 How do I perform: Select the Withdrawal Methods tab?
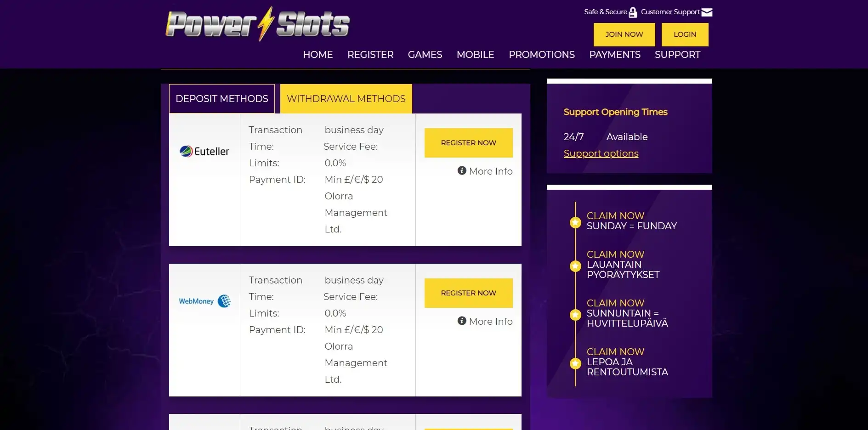[x=346, y=99]
